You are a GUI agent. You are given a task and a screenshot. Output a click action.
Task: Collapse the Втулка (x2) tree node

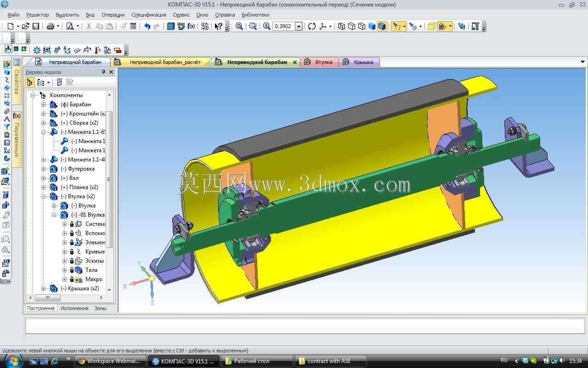coord(44,196)
